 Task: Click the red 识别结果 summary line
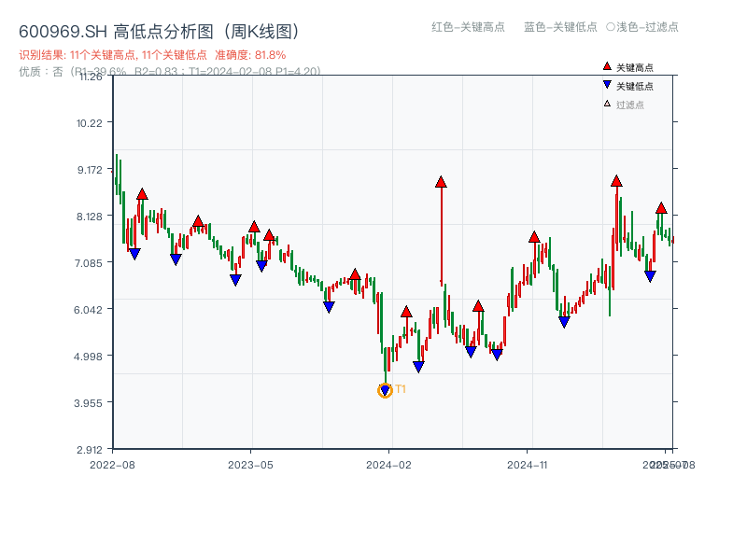pos(152,55)
